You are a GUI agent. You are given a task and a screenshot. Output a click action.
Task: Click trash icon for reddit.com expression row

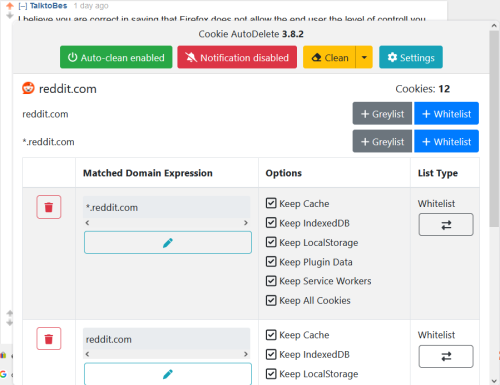click(x=49, y=339)
